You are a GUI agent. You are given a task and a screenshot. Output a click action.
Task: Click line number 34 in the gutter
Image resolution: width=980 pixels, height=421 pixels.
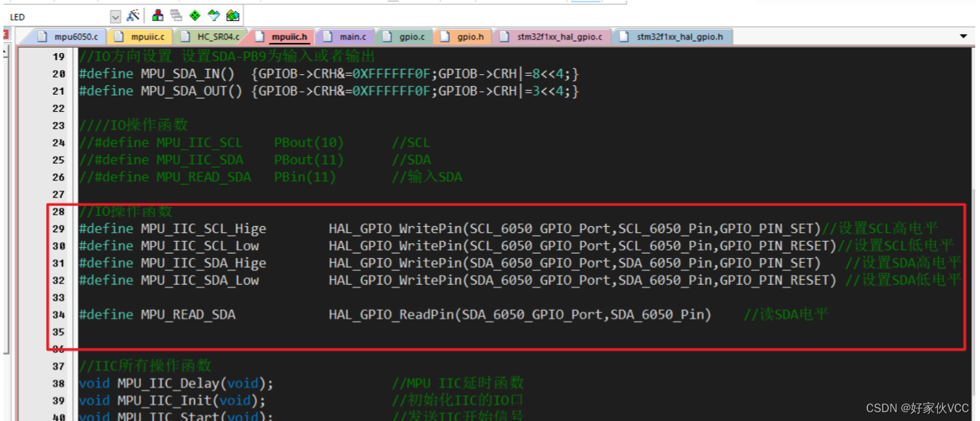coord(59,315)
